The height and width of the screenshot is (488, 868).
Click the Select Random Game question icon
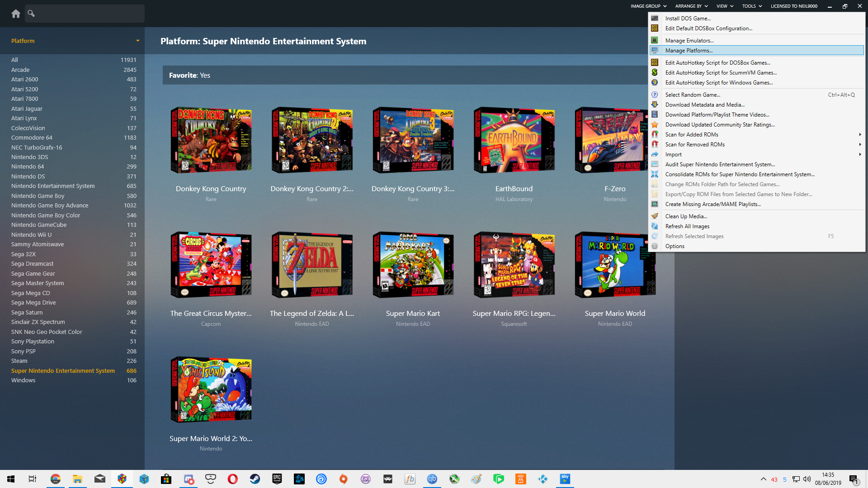tap(655, 95)
